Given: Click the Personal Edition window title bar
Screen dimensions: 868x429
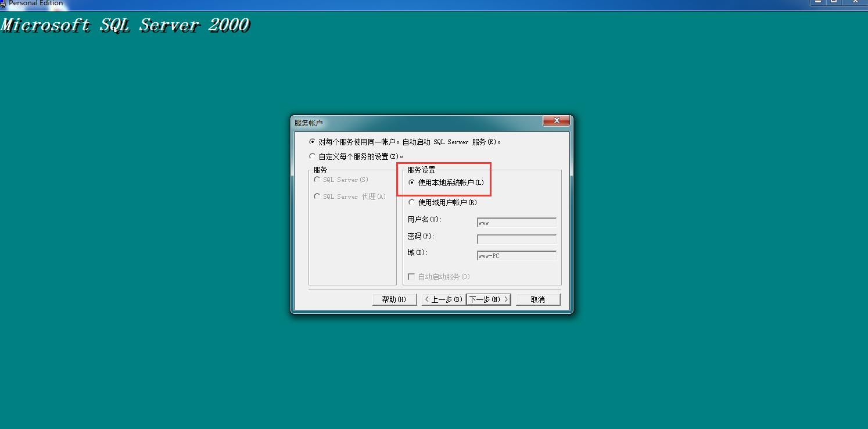Looking at the screenshot, I should pos(349,3).
